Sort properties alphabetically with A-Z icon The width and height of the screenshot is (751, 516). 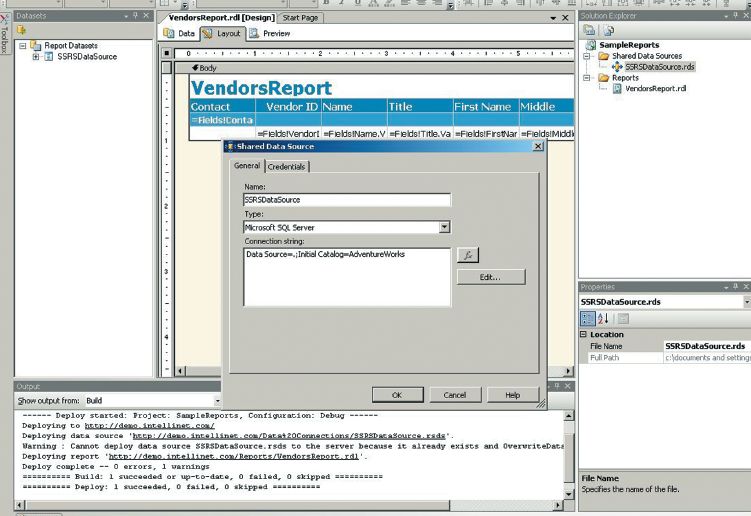tap(603, 318)
